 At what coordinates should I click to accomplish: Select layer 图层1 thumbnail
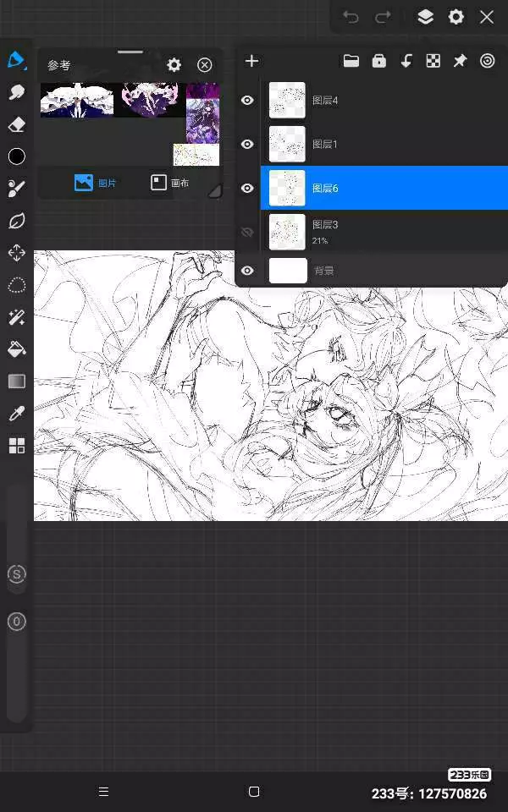287,144
